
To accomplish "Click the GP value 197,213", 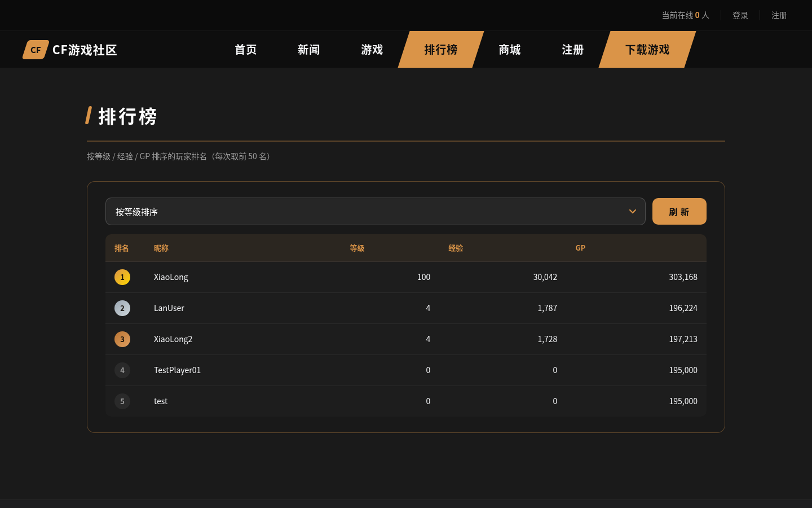I will point(683,339).
